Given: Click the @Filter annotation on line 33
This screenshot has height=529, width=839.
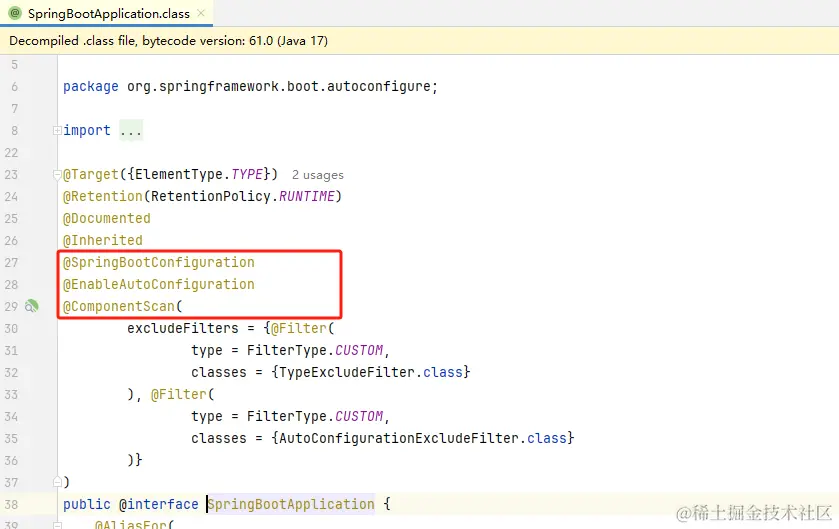Looking at the screenshot, I should coord(179,395).
